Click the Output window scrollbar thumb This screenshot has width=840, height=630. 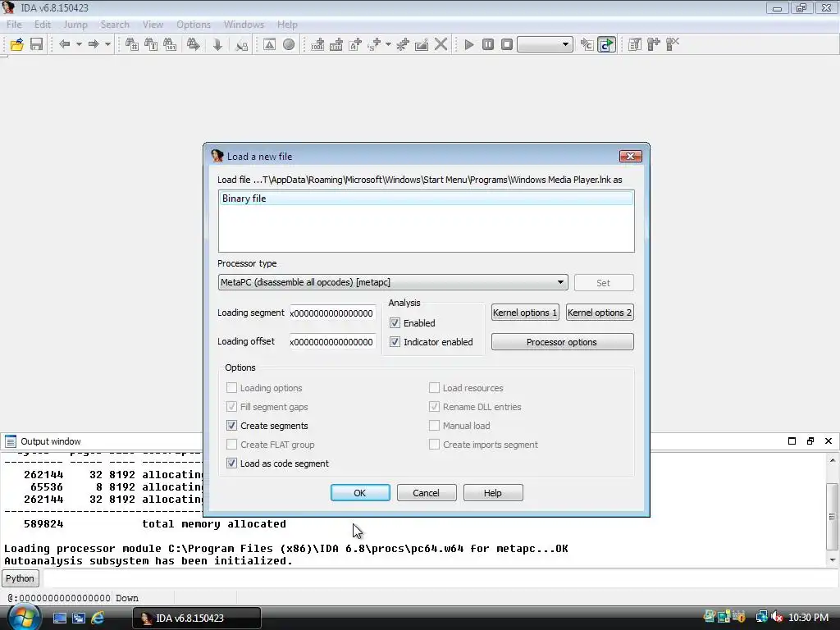[832, 517]
